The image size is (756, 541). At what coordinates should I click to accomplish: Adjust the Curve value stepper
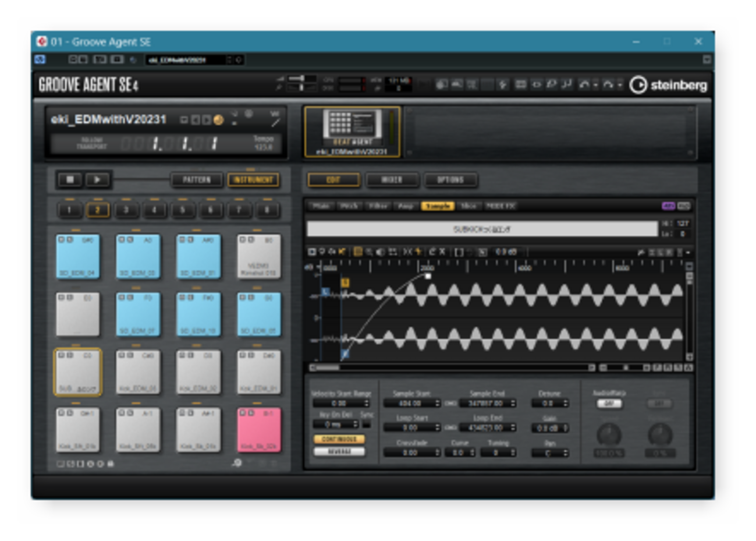(x=459, y=452)
